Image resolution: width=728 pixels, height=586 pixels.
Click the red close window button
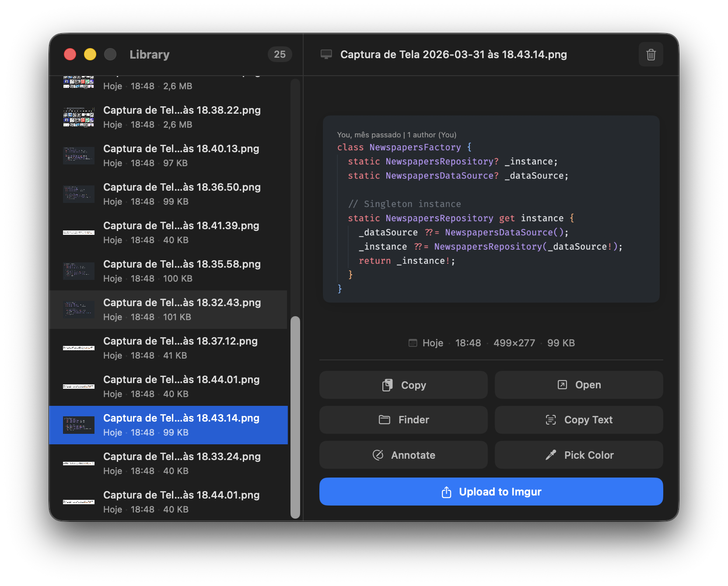point(70,54)
